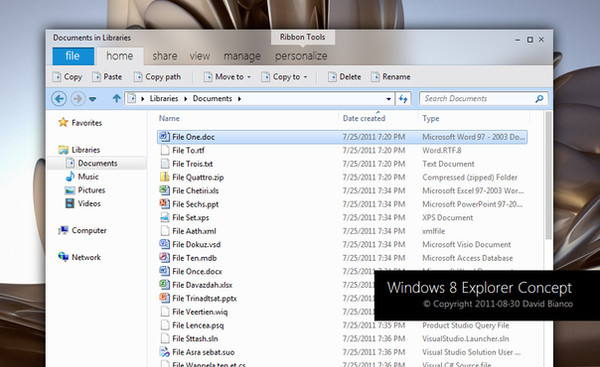Image resolution: width=600 pixels, height=367 pixels.
Task: Open the Music library
Action: point(82,176)
